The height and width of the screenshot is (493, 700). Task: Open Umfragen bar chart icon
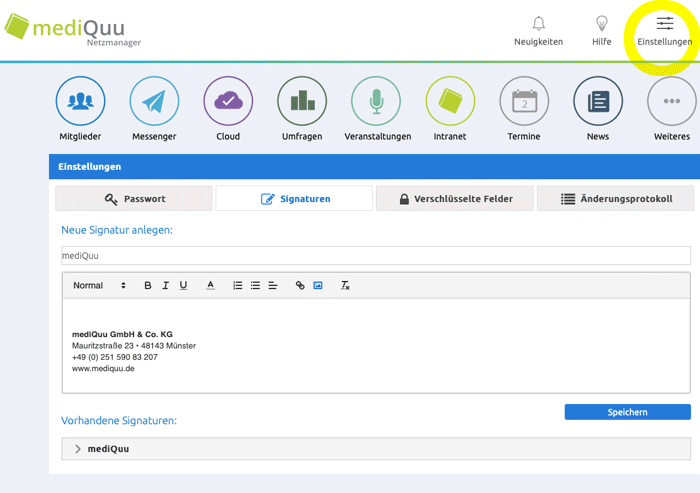coord(302,101)
